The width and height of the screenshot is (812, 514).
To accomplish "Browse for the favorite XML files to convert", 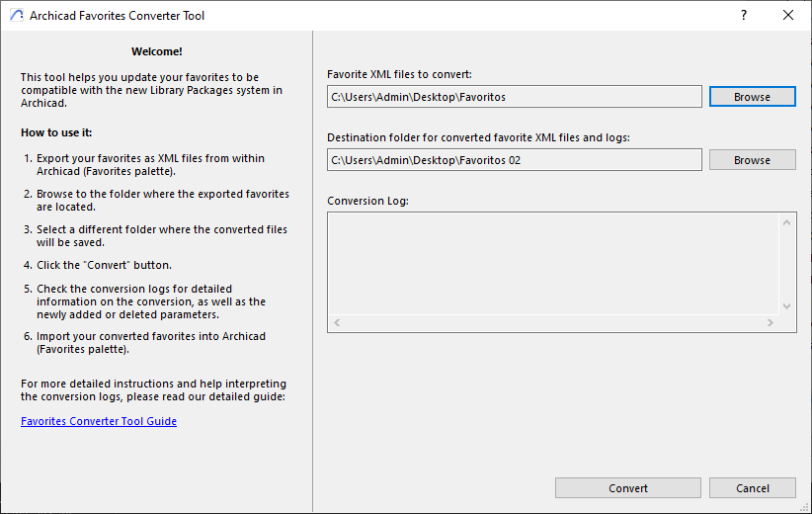I will [x=752, y=97].
